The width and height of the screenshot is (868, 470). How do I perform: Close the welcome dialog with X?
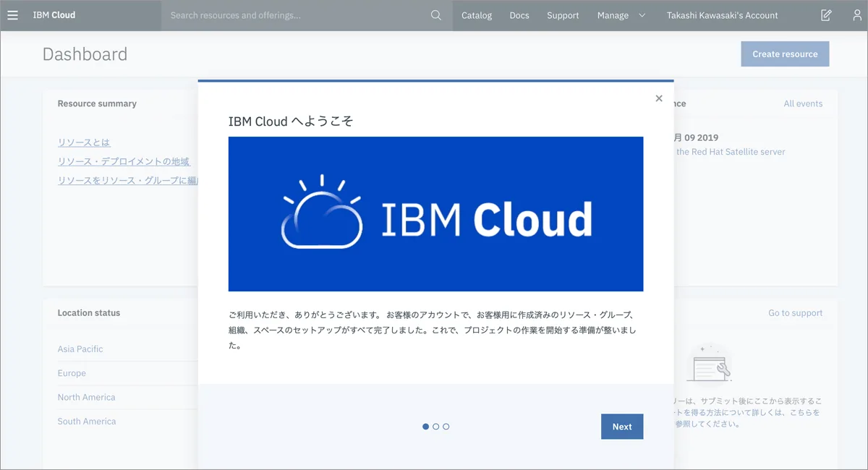pos(659,98)
